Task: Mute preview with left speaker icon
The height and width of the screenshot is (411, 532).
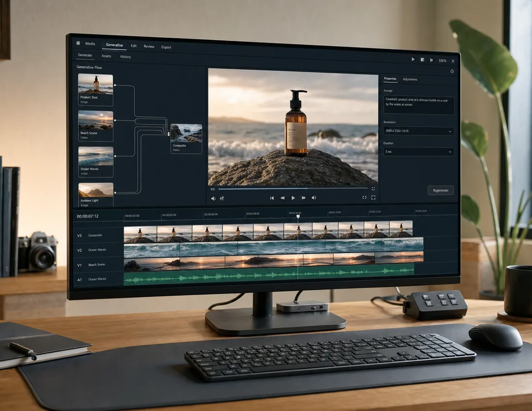Action: click(x=213, y=198)
